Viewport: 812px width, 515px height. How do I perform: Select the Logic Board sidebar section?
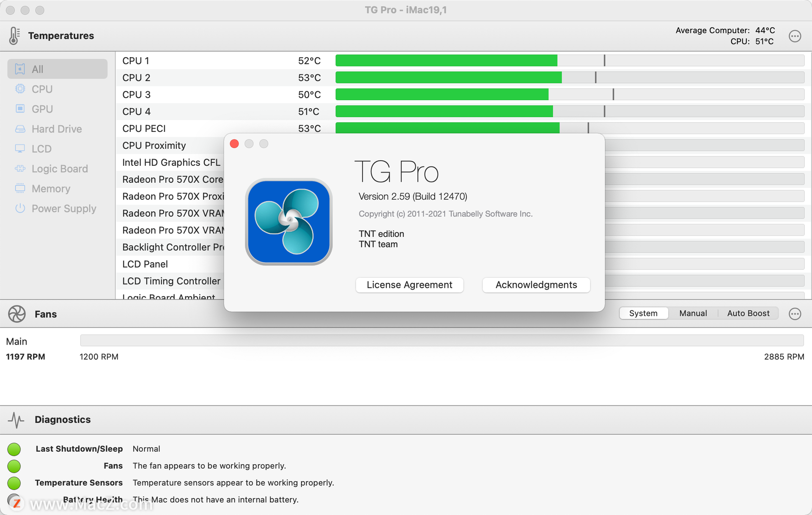tap(59, 168)
